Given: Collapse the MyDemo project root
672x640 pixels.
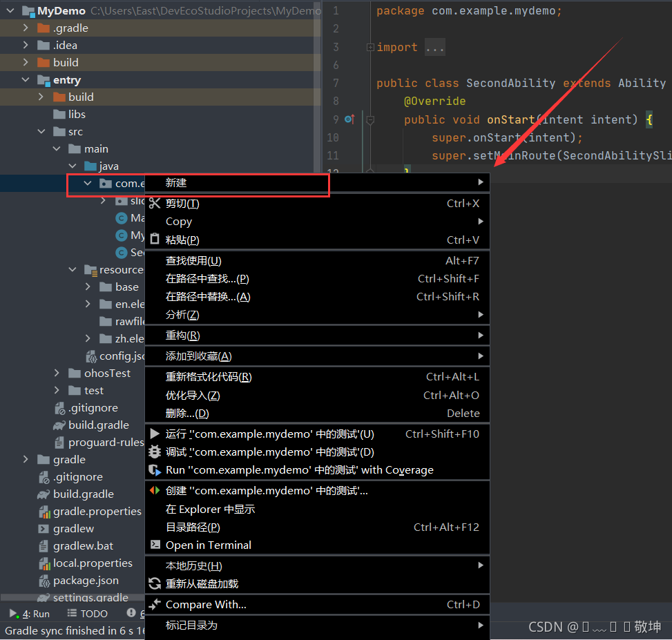Looking at the screenshot, I should tap(11, 11).
